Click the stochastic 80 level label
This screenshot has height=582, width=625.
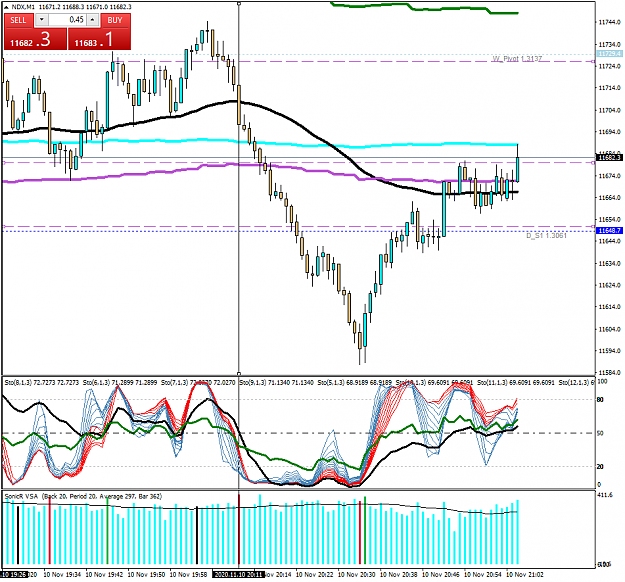pyautogui.click(x=600, y=399)
